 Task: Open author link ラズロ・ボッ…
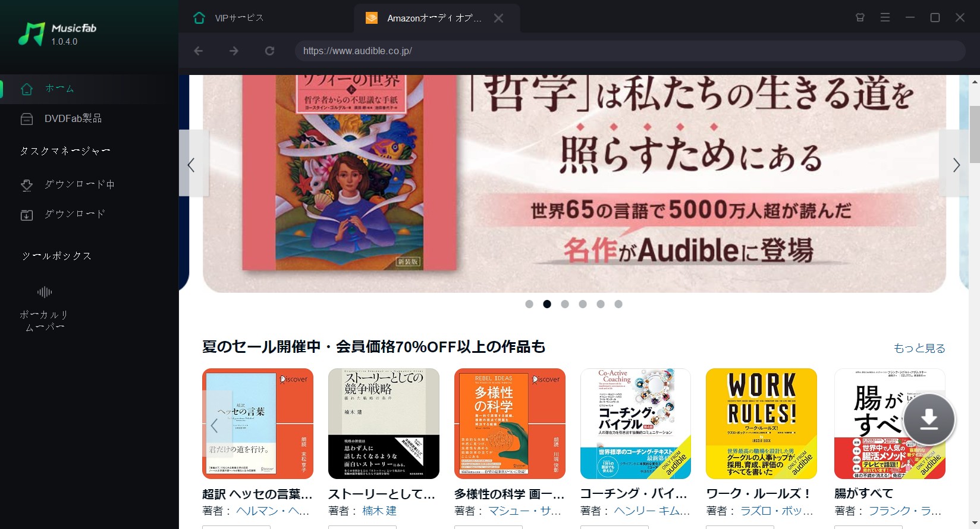point(777,511)
